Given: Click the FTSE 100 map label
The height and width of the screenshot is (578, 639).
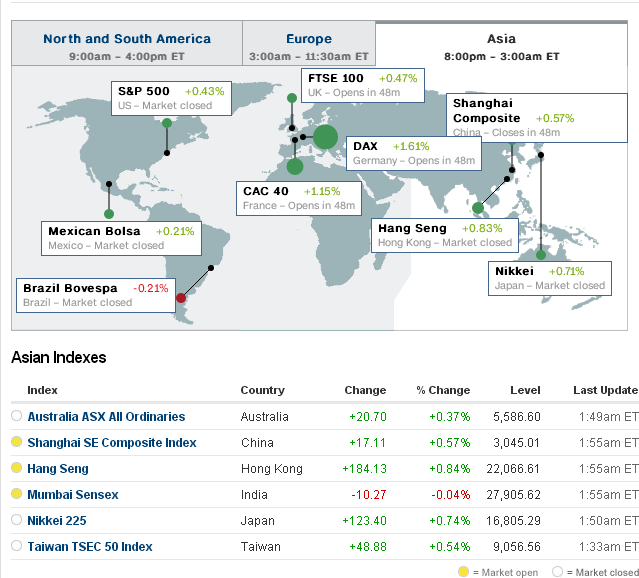Looking at the screenshot, I should (x=363, y=85).
